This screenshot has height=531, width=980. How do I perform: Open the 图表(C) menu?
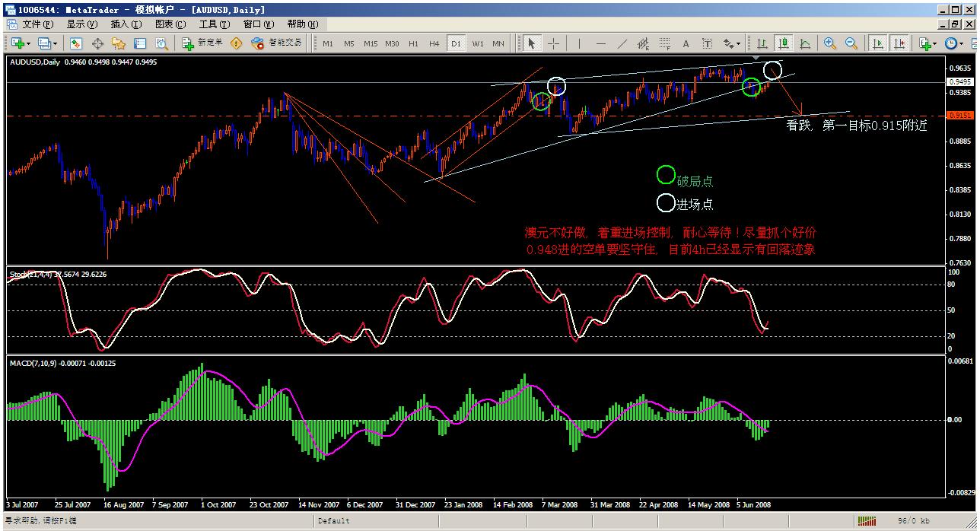(170, 24)
